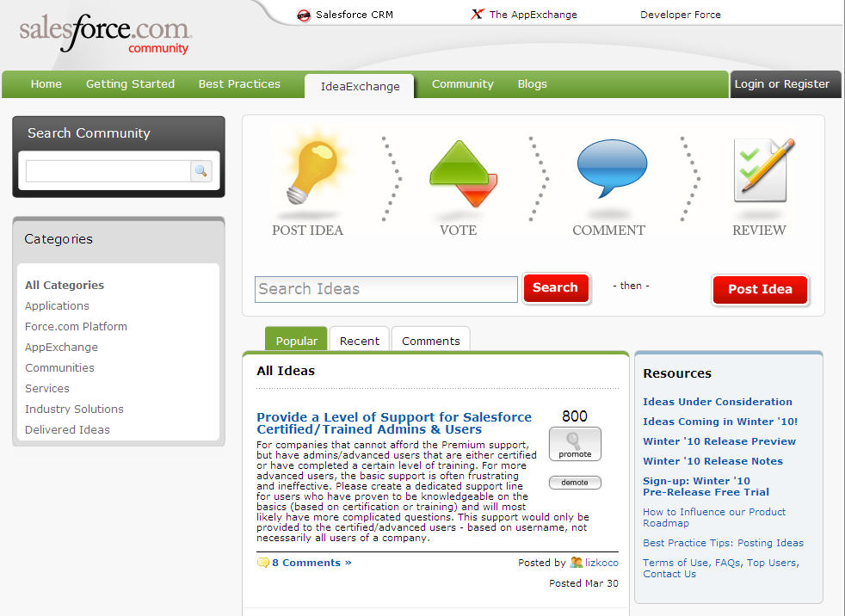This screenshot has width=845, height=616.
Task: Open Winter '10 Release Preview link
Action: click(719, 441)
